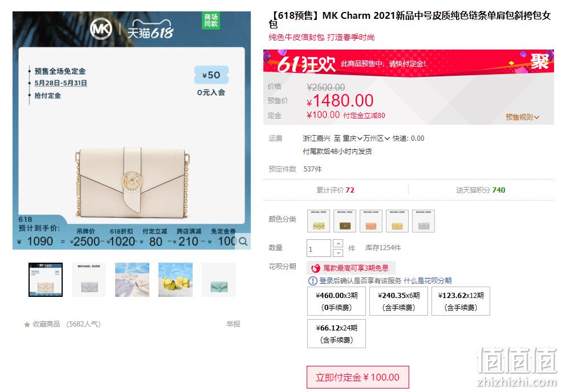Choose the olive green bag color swatch

[x=345, y=221]
